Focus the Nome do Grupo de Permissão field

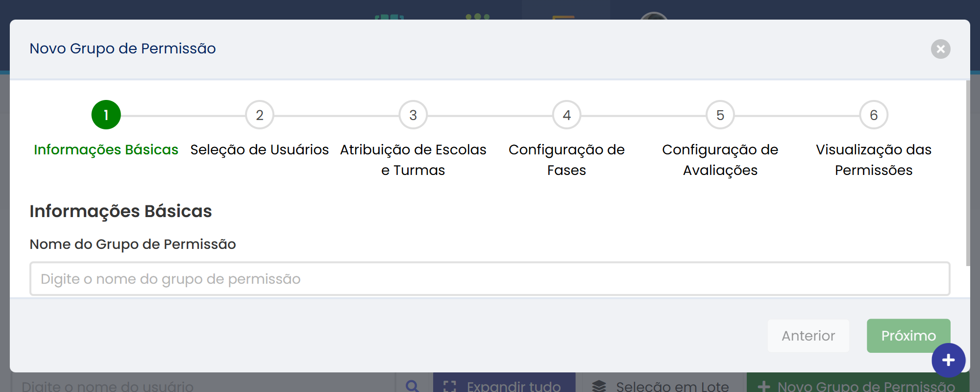point(490,279)
